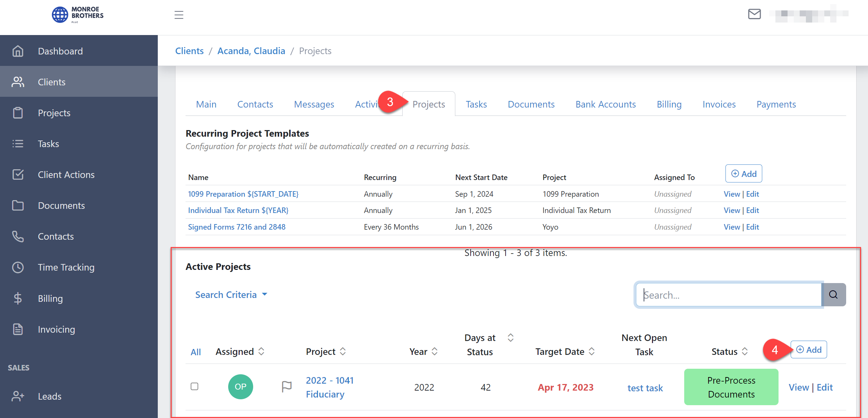Open the Pre-Process Documents status control

coord(731,387)
